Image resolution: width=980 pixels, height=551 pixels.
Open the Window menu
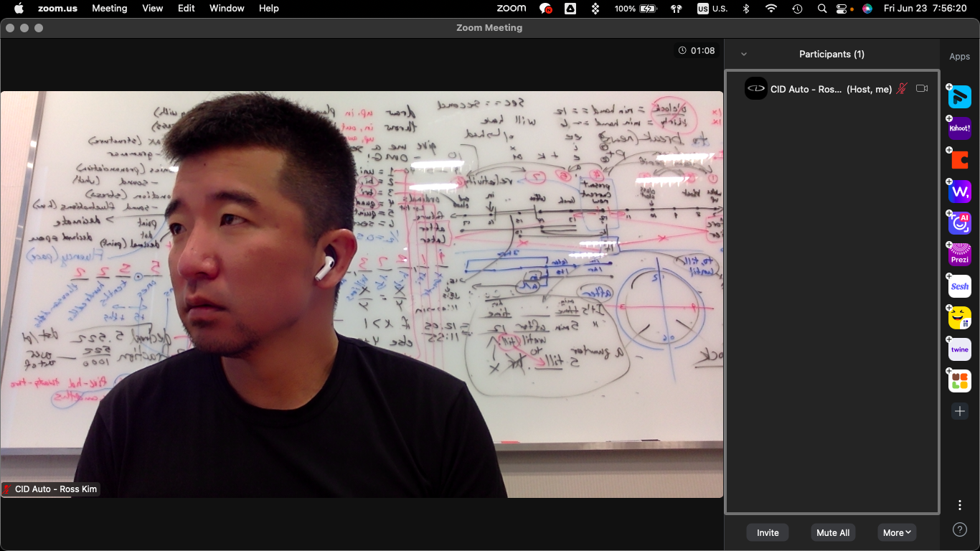point(226,9)
